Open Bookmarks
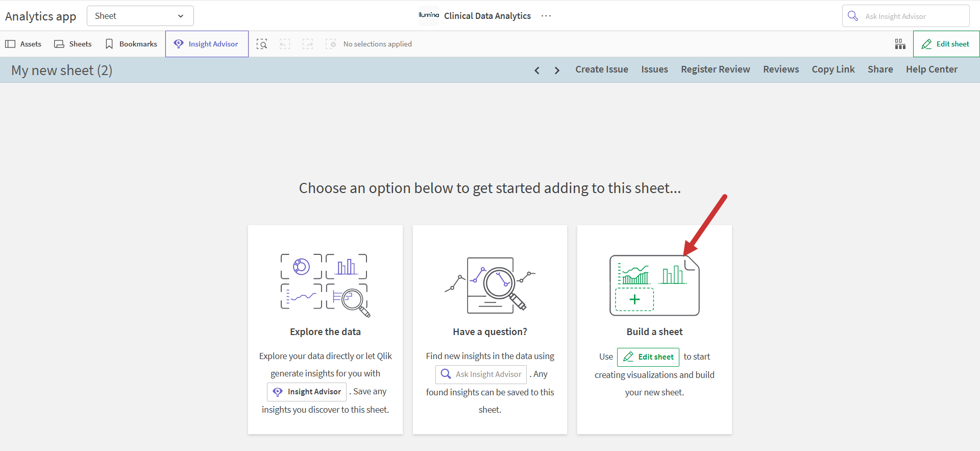The height and width of the screenshot is (451, 980). (x=131, y=44)
